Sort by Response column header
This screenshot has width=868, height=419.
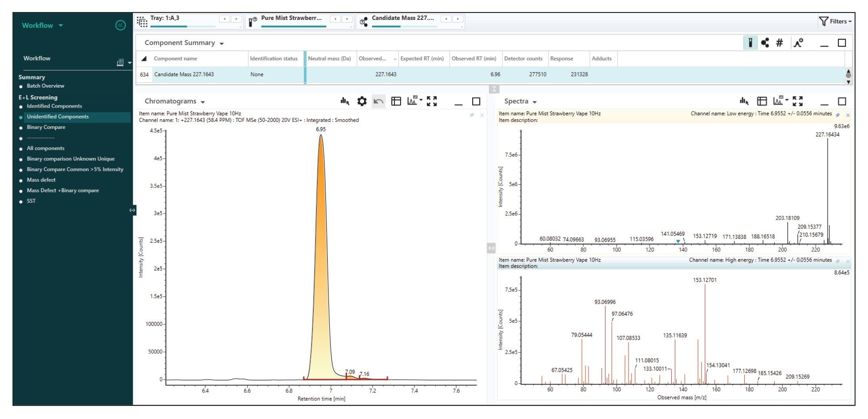pyautogui.click(x=562, y=59)
